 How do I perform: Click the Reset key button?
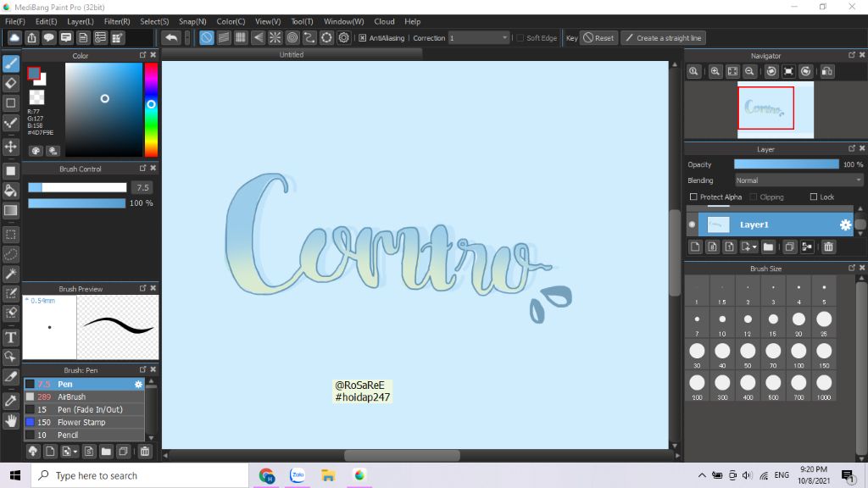tap(598, 37)
